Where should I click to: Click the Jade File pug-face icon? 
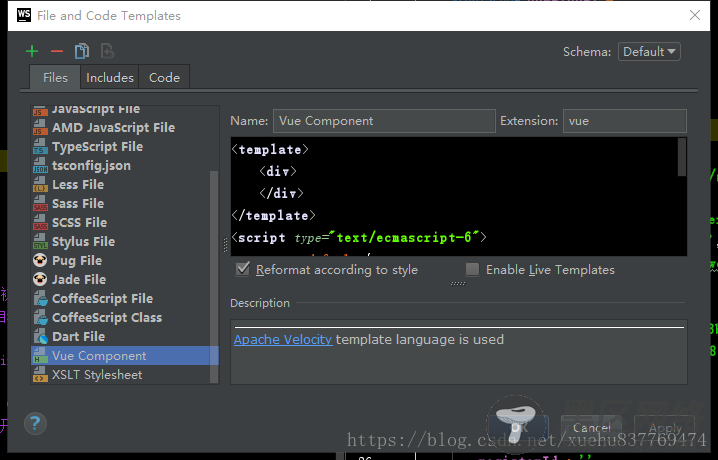40,279
